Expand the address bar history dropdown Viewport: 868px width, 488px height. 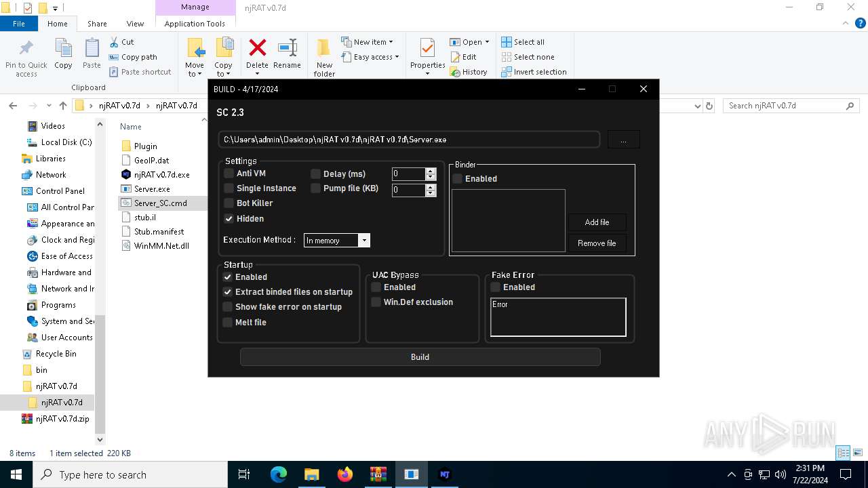click(x=698, y=106)
